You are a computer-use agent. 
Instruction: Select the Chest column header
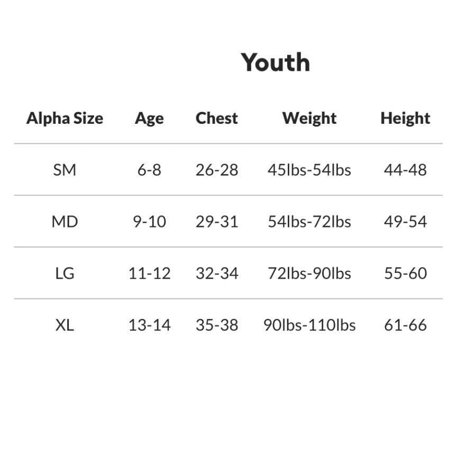click(x=216, y=118)
